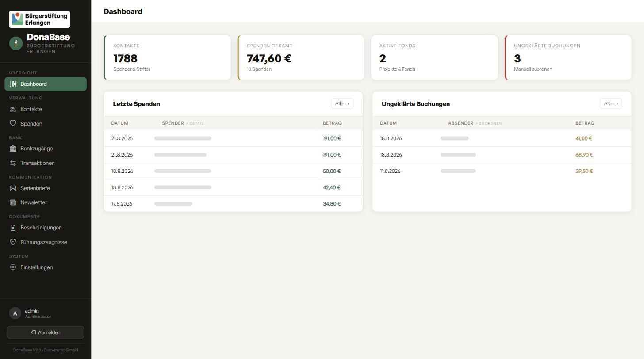Open Einstellungen settings page
The image size is (644, 359).
pyautogui.click(x=46, y=267)
